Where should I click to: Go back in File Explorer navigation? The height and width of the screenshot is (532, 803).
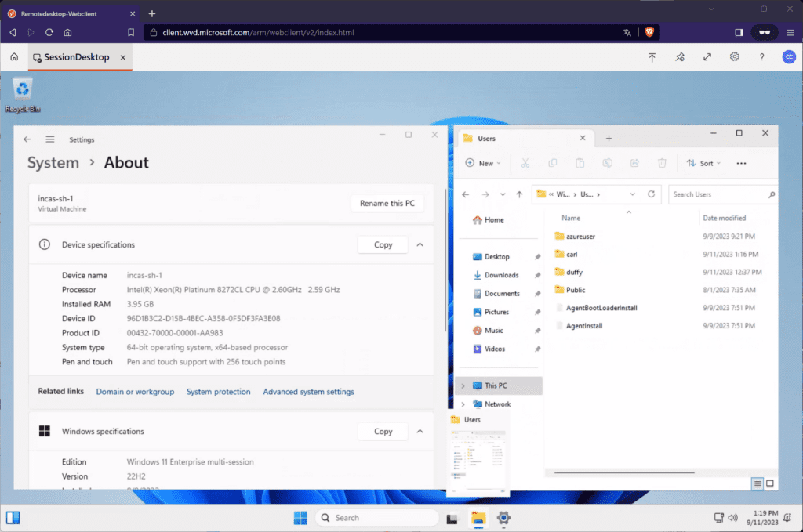[466, 194]
